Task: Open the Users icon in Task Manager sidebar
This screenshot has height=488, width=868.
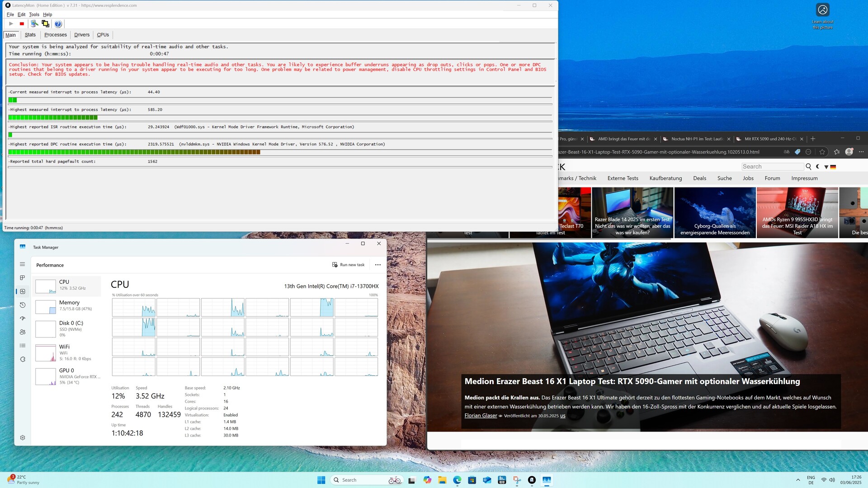Action: point(23,332)
